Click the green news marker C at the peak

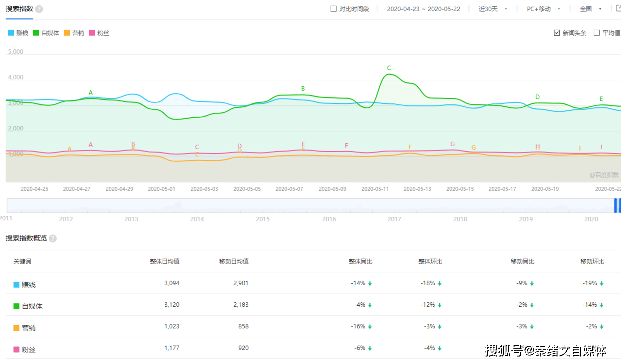click(389, 68)
